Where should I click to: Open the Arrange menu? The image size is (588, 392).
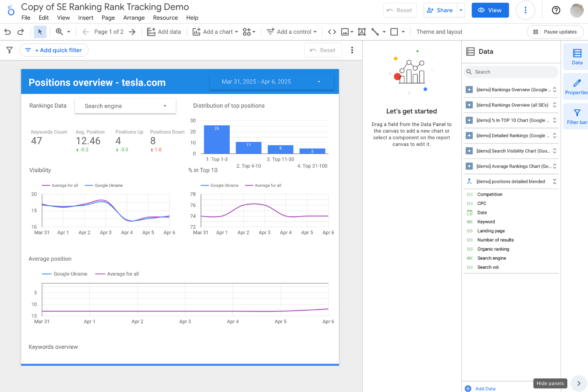pyautogui.click(x=134, y=18)
